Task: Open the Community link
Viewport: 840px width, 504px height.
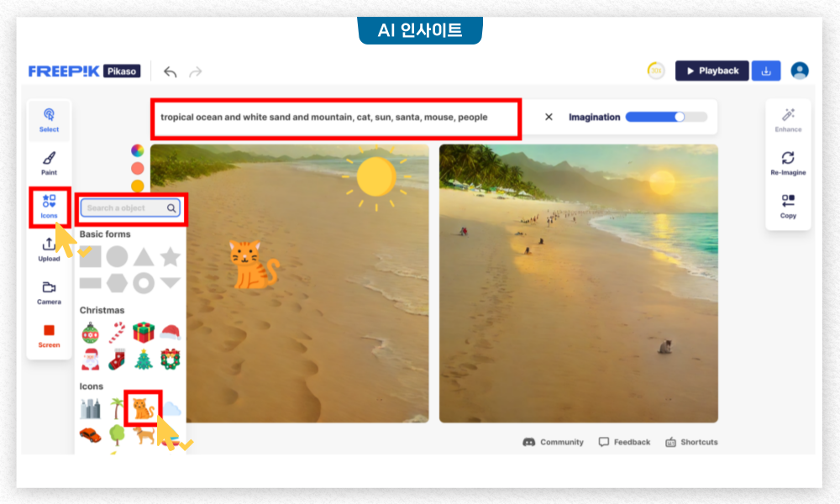Action: [x=553, y=442]
